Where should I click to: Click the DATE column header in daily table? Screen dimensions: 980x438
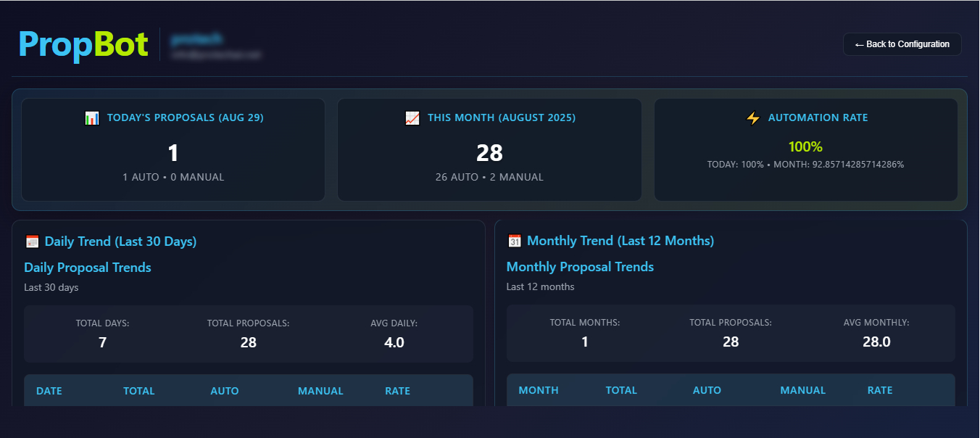click(x=49, y=391)
